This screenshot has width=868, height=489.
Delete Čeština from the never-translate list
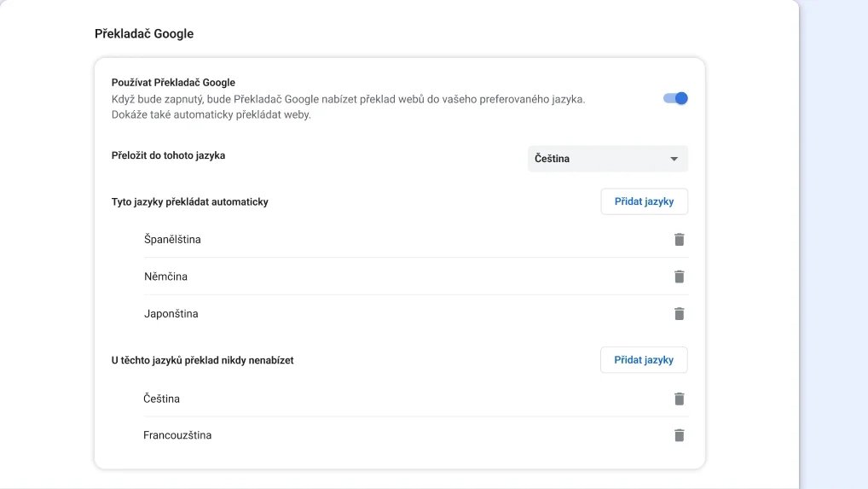click(x=679, y=399)
